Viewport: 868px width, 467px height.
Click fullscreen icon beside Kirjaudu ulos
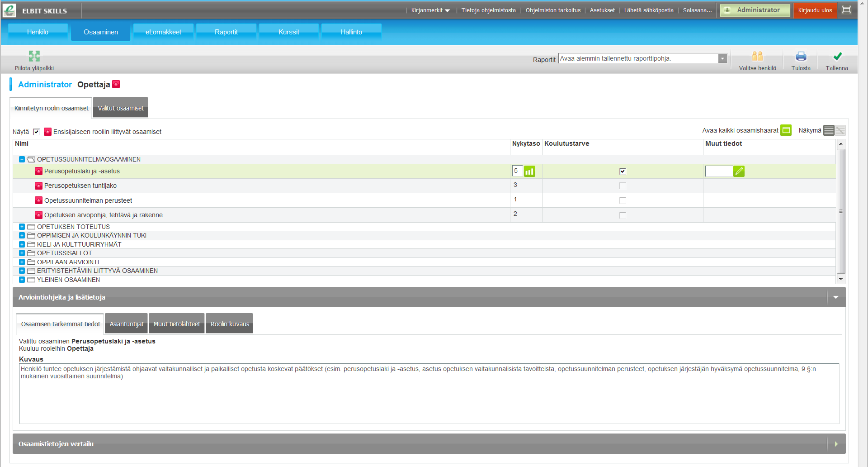[x=846, y=10]
